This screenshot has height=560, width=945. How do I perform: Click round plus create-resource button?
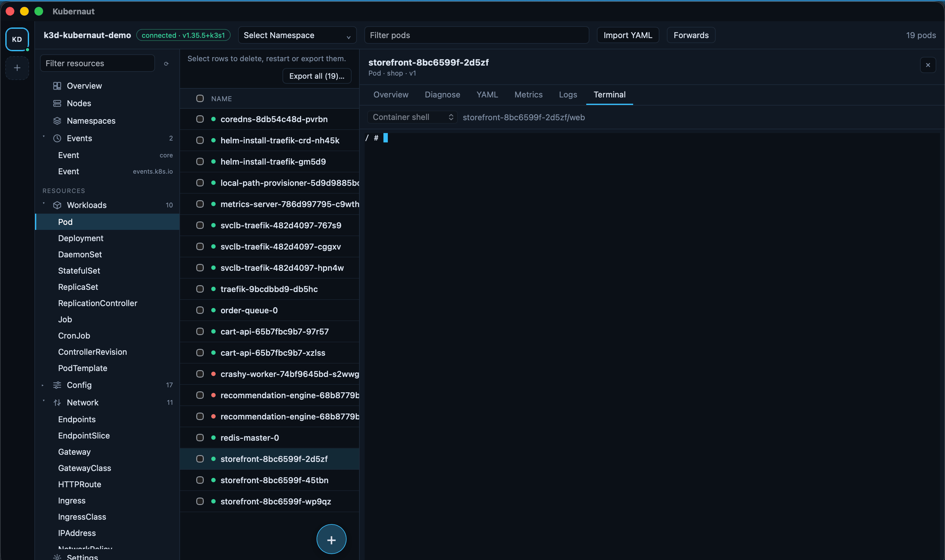click(x=331, y=539)
